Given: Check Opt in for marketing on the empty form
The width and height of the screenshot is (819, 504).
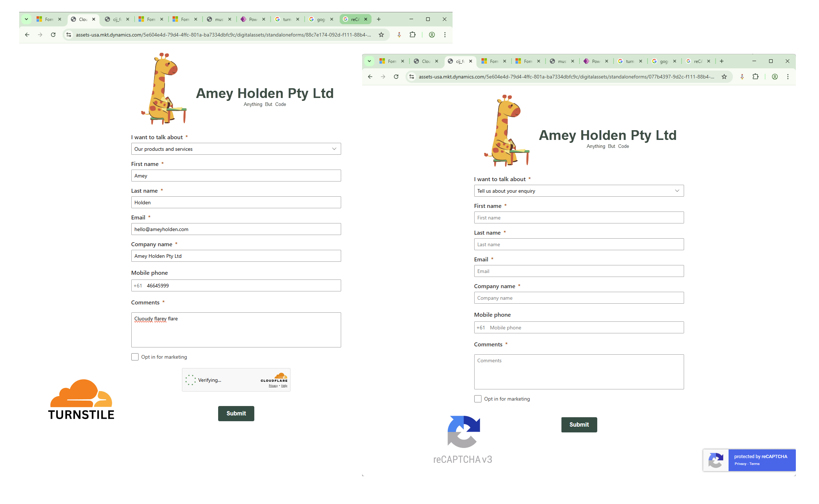Looking at the screenshot, I should pos(478,399).
